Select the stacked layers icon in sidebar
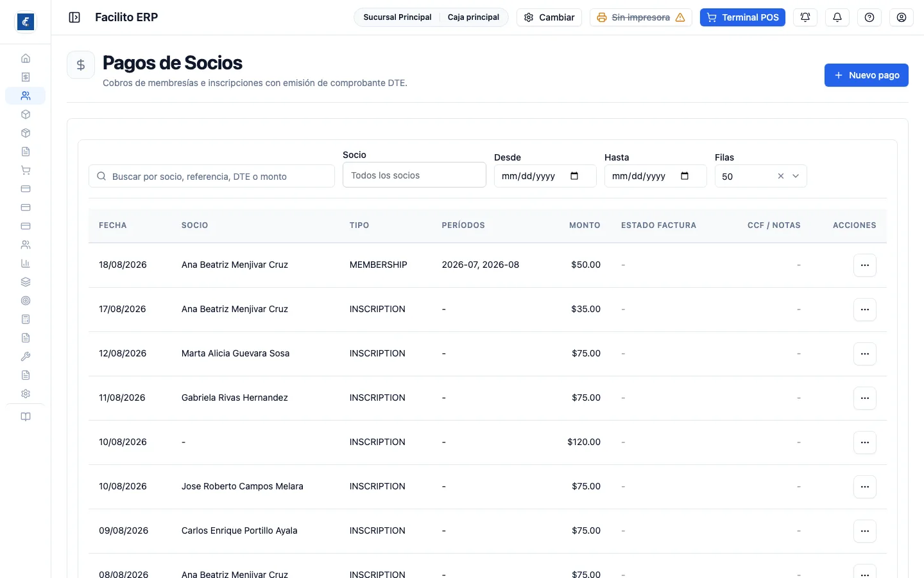 click(x=26, y=282)
